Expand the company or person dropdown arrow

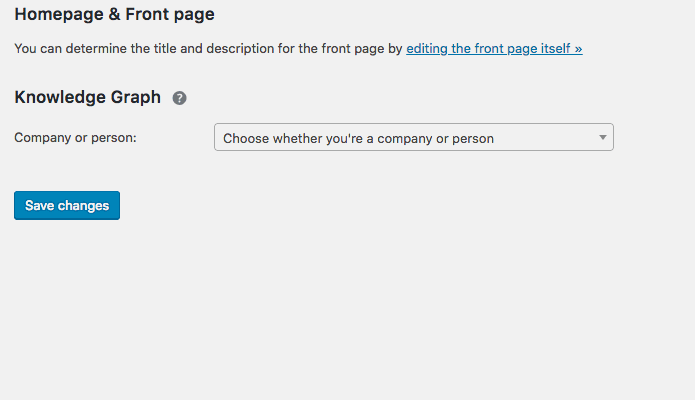click(x=602, y=138)
